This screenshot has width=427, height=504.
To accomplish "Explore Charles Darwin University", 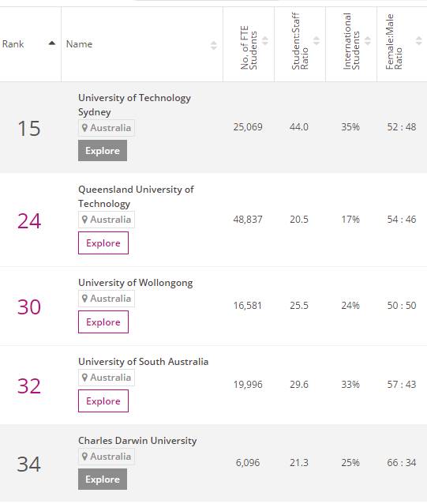I will point(103,480).
